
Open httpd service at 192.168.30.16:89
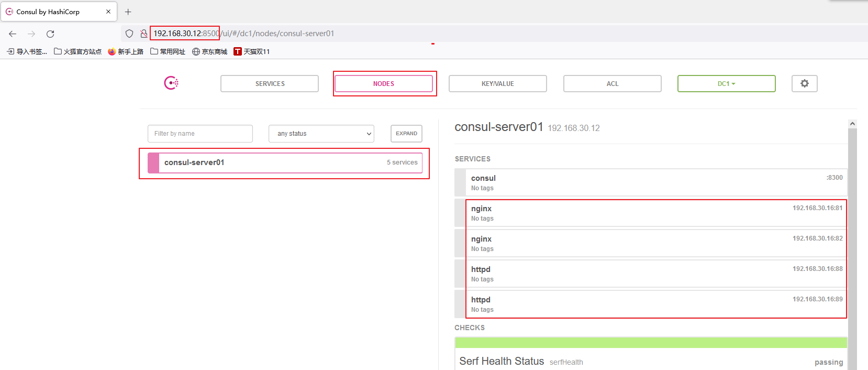pos(651,304)
